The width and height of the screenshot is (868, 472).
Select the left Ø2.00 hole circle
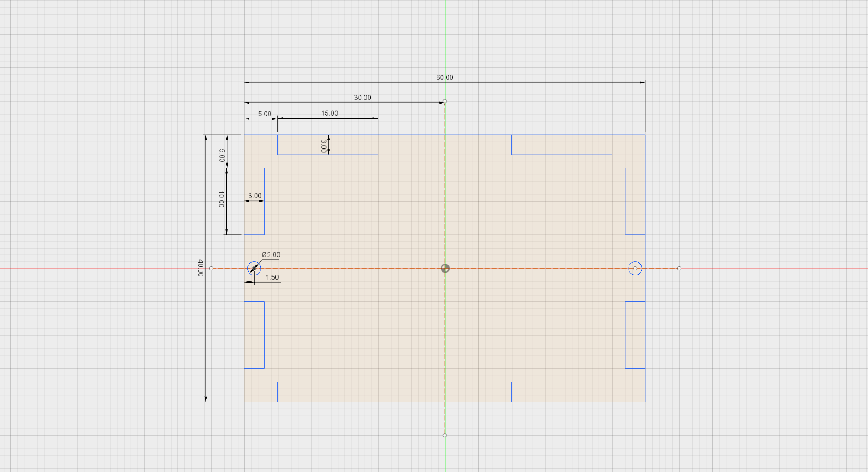pyautogui.click(x=254, y=268)
